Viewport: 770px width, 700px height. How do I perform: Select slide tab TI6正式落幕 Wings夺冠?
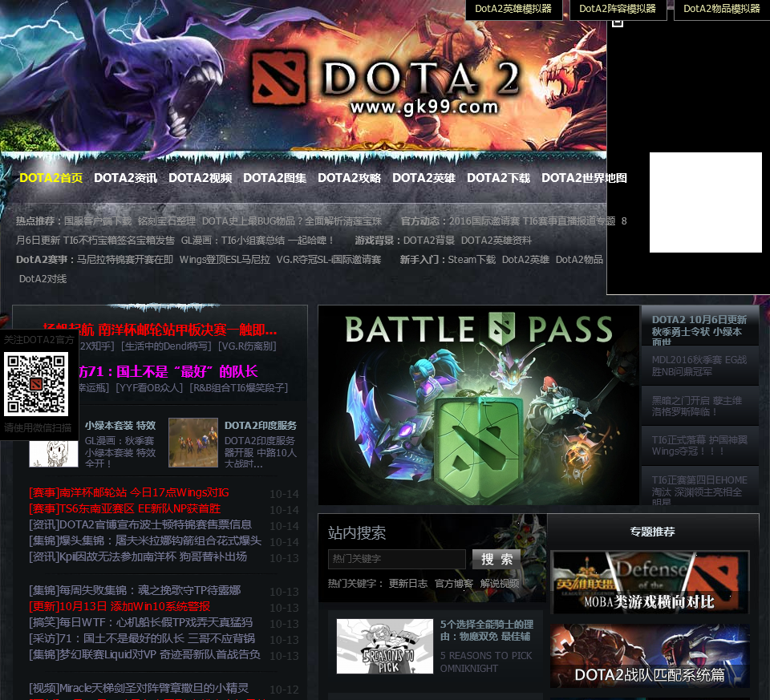pyautogui.click(x=699, y=446)
